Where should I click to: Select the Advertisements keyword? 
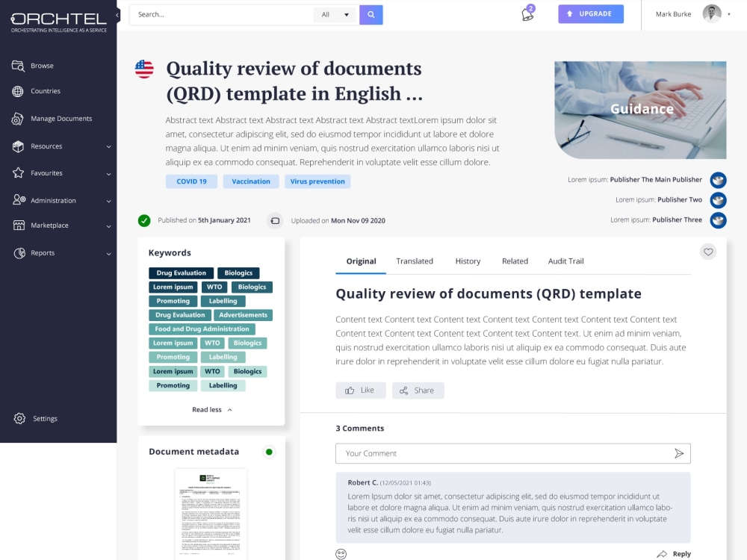click(x=243, y=315)
